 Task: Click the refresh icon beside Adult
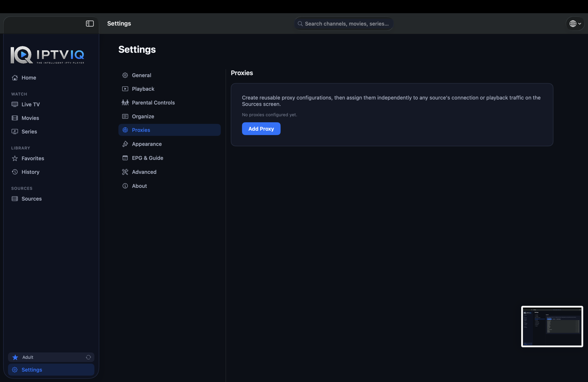pos(88,357)
